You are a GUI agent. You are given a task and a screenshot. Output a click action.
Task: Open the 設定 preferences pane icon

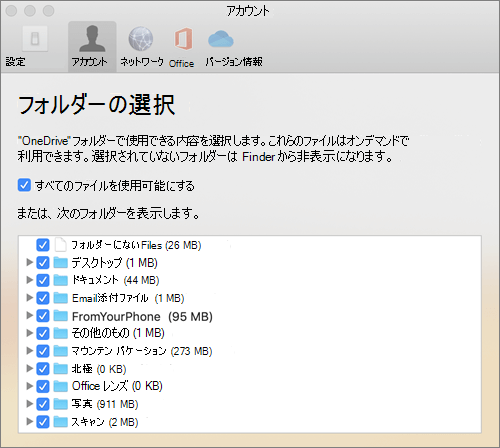coord(35,39)
